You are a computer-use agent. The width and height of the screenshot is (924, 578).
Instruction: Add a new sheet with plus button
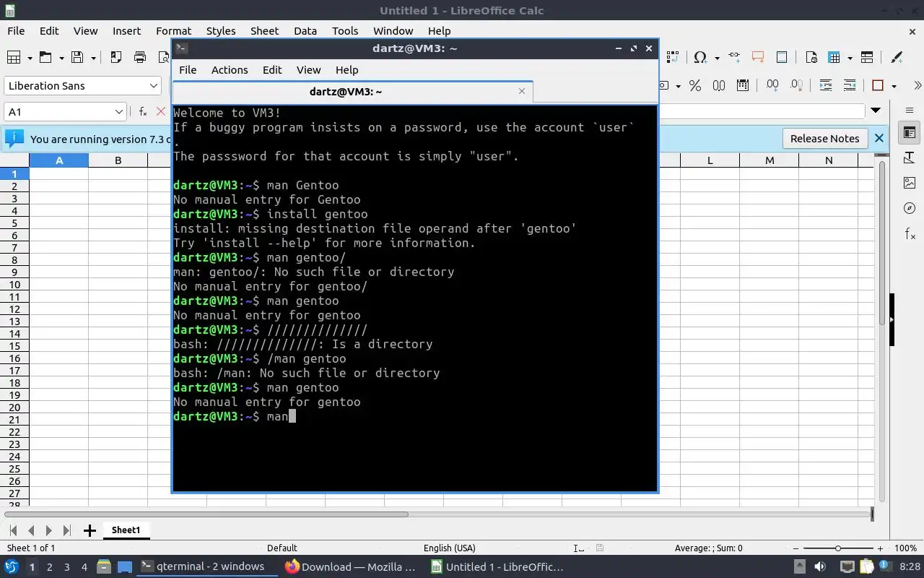[90, 530]
